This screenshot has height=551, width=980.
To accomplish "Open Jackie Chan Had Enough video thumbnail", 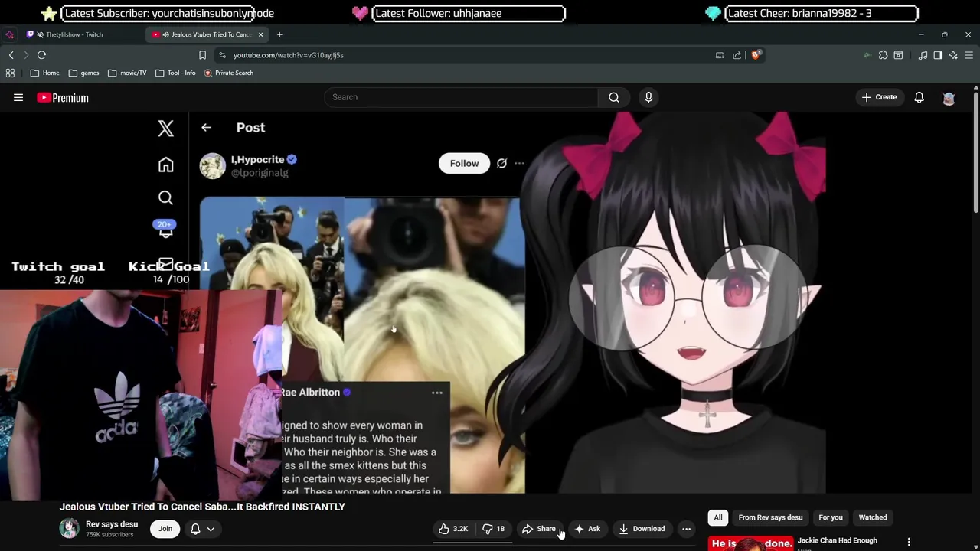I will 750,543.
